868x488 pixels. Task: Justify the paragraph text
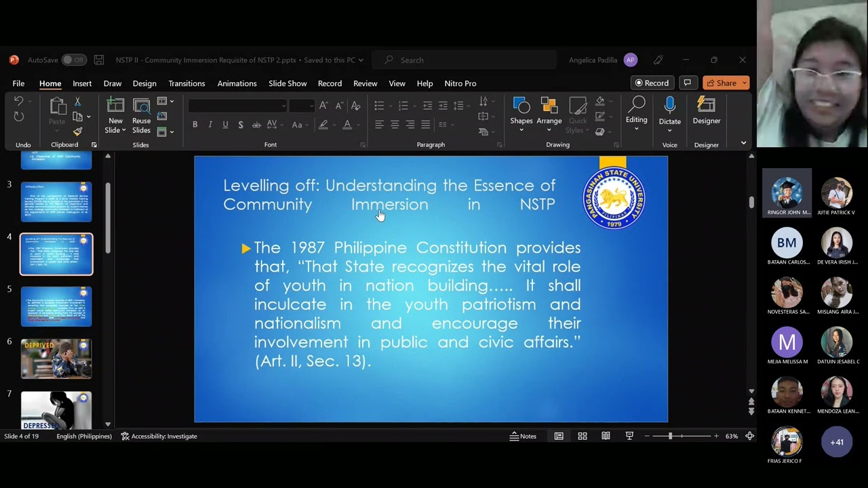426,125
